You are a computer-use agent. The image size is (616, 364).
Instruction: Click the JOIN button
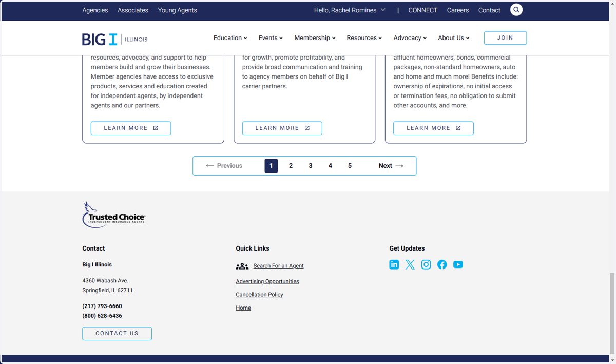click(505, 38)
